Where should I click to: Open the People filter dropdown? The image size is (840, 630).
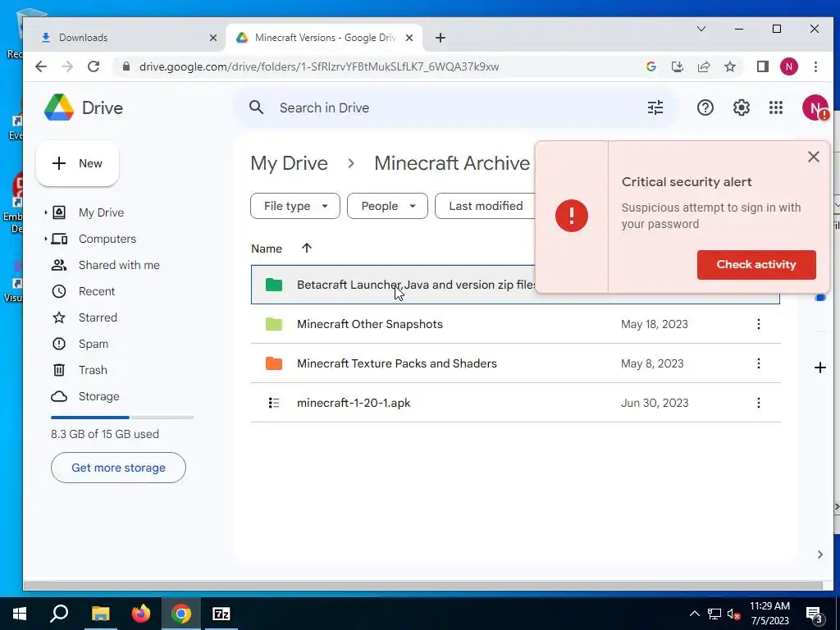(x=387, y=206)
